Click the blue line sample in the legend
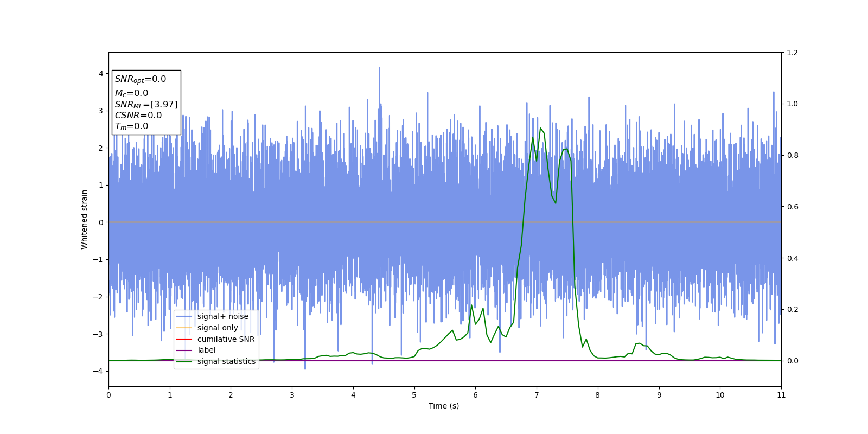The height and width of the screenshot is (434, 868). click(x=184, y=316)
